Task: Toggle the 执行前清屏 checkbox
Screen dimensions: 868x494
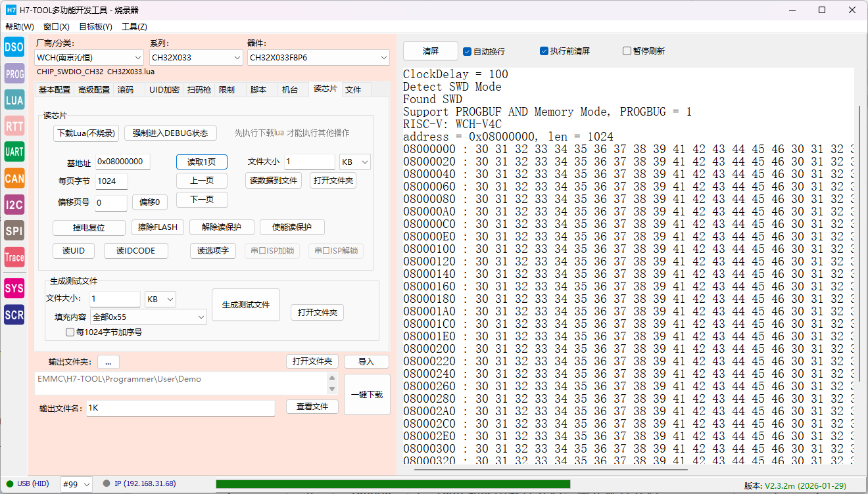Action: pyautogui.click(x=544, y=51)
